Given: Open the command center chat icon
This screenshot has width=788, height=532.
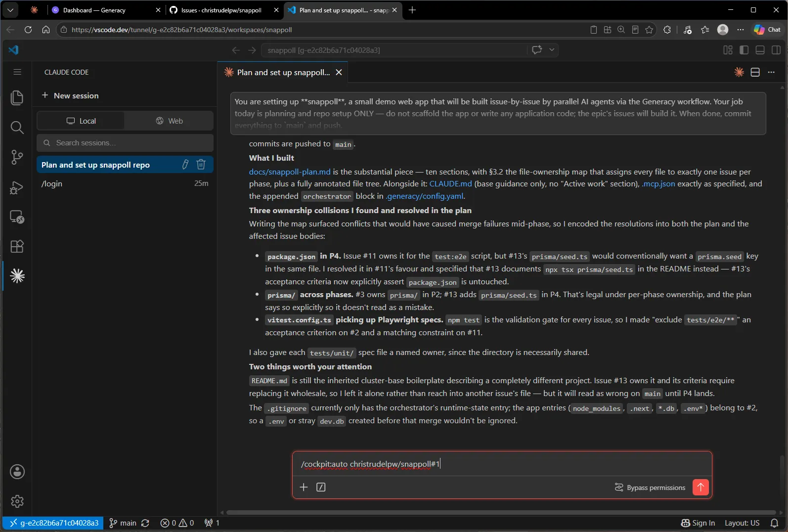Looking at the screenshot, I should 537,50.
